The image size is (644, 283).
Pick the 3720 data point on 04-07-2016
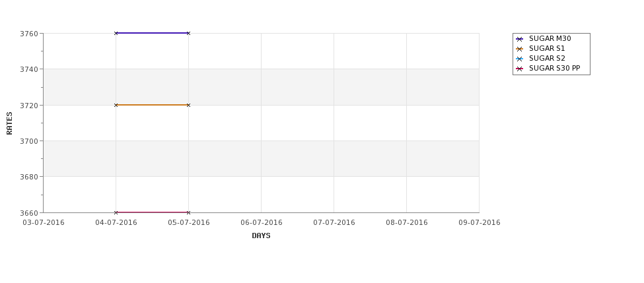(116, 105)
